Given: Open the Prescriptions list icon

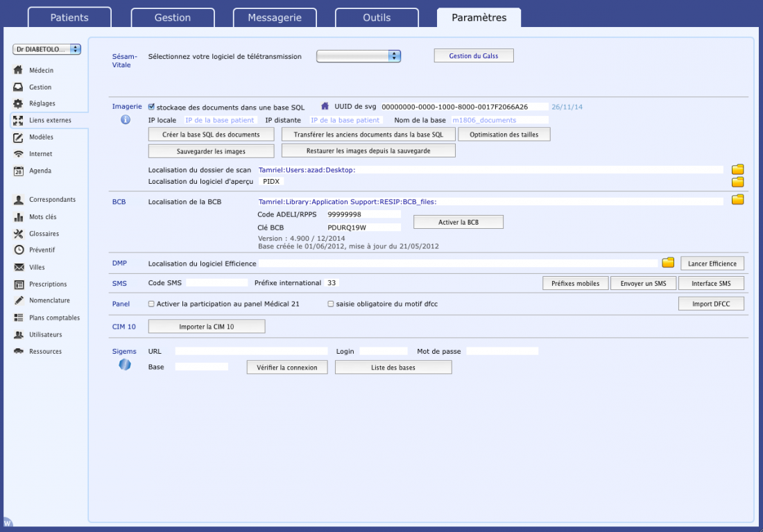Looking at the screenshot, I should 19,284.
